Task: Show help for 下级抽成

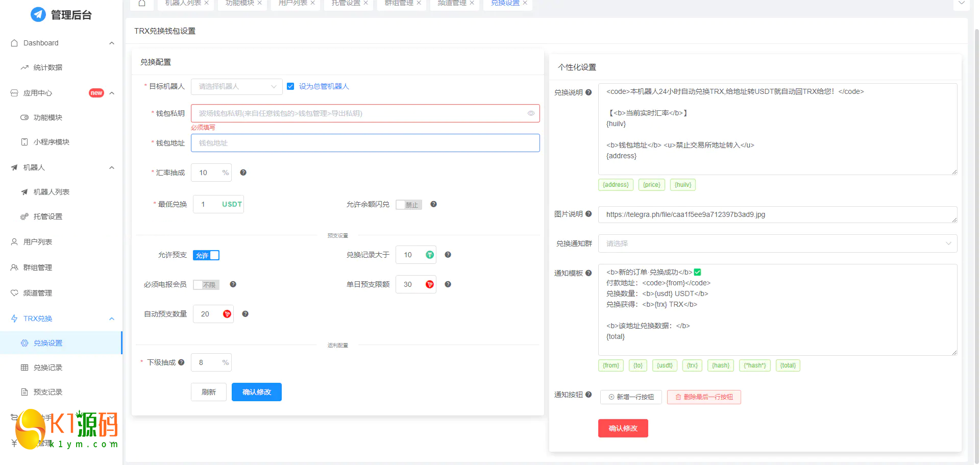Action: 181,362
